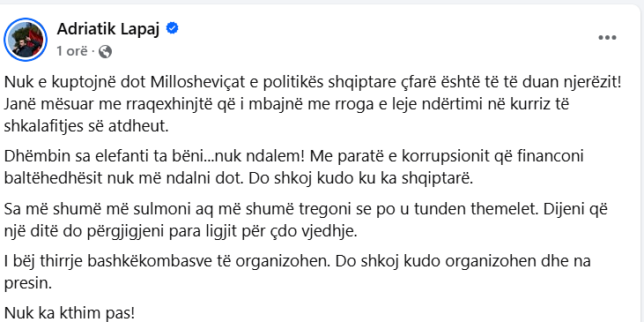644x322 pixels.
Task: Click the "1 orë" timestamp link
Action: point(72,51)
